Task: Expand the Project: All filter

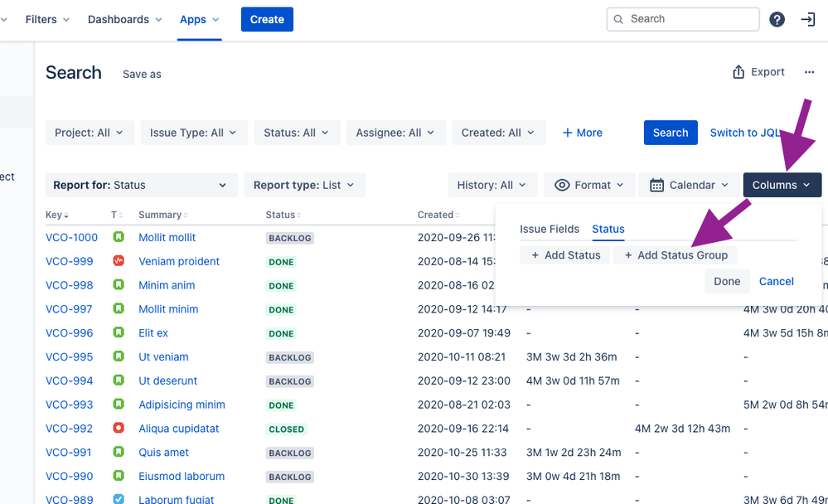Action: click(90, 133)
